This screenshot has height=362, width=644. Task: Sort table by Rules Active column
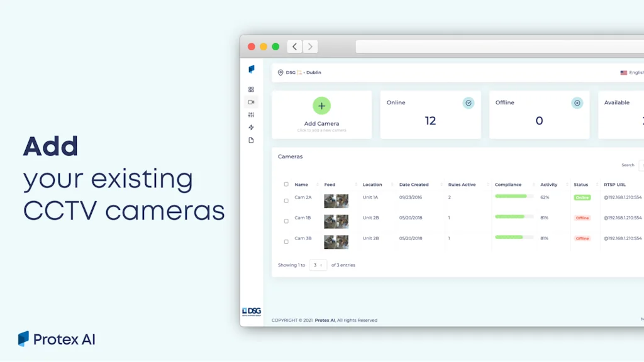462,185
